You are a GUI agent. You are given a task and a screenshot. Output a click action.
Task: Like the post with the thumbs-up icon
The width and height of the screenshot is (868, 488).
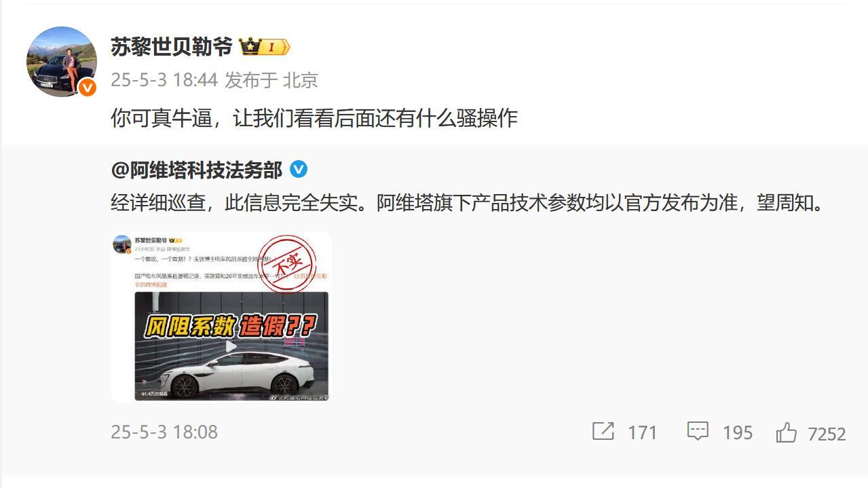tap(786, 432)
